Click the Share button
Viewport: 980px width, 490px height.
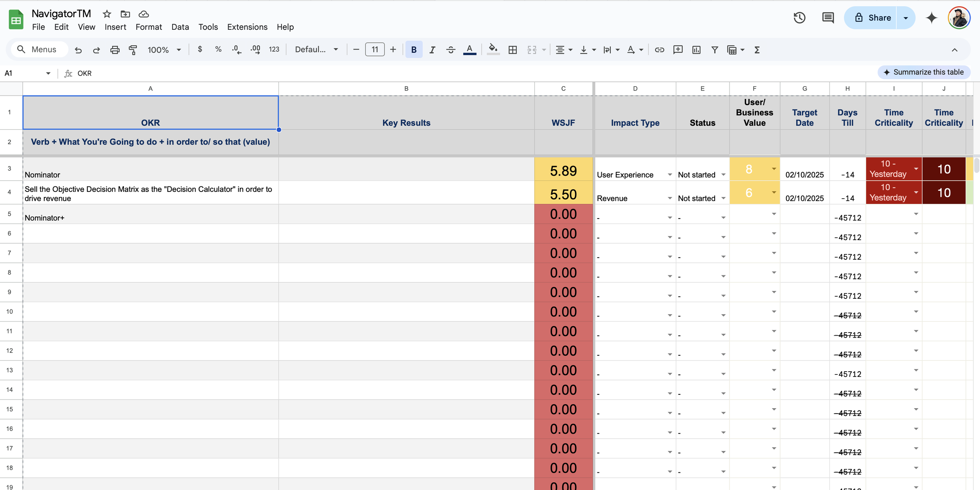[871, 18]
